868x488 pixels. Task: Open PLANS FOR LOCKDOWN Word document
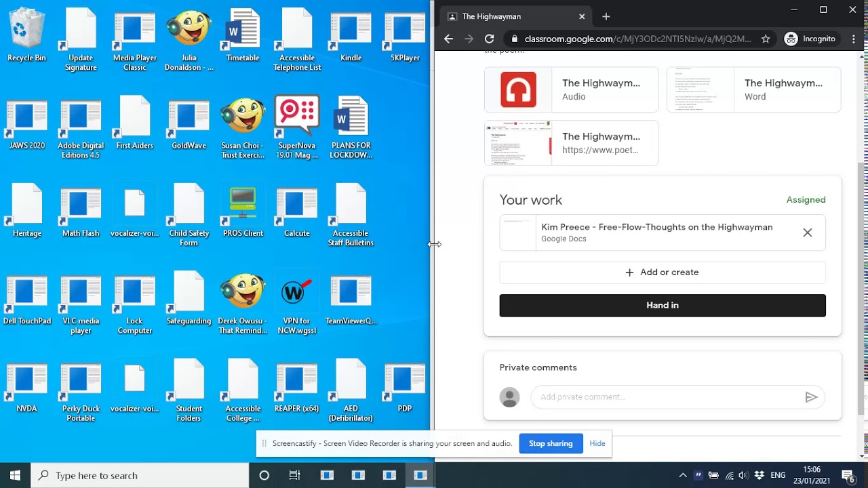tap(351, 128)
